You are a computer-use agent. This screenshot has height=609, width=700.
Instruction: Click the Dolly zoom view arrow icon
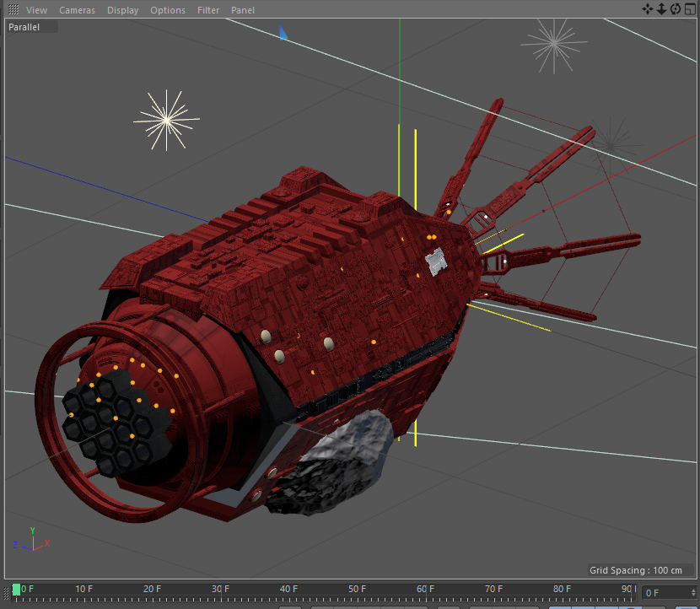[x=661, y=9]
